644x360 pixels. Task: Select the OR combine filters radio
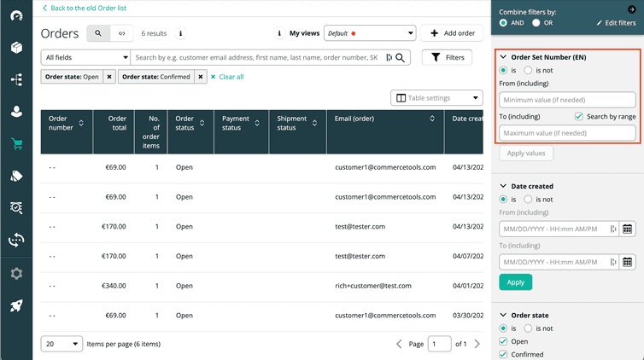click(537, 23)
